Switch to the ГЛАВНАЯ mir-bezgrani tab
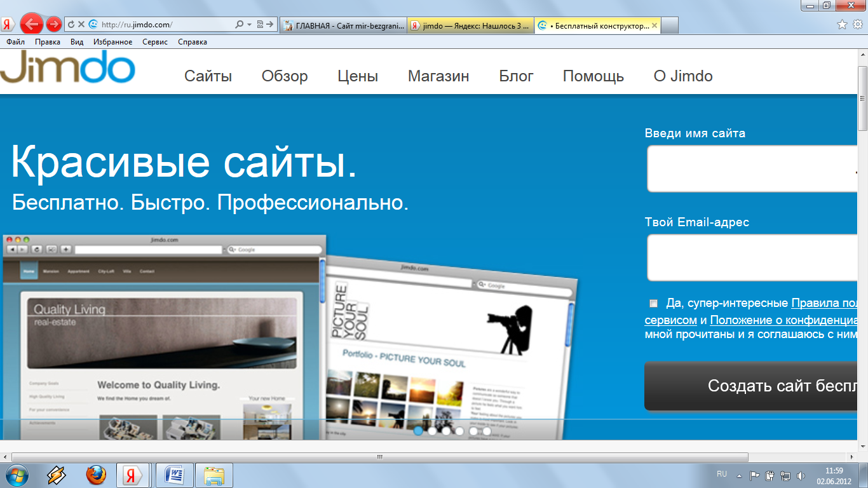Viewport: 868px width, 488px height. coord(342,25)
